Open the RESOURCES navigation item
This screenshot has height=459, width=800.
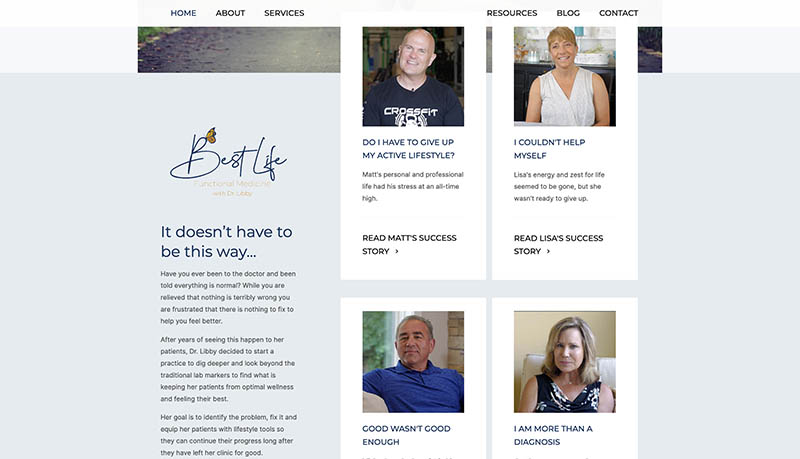(x=512, y=13)
